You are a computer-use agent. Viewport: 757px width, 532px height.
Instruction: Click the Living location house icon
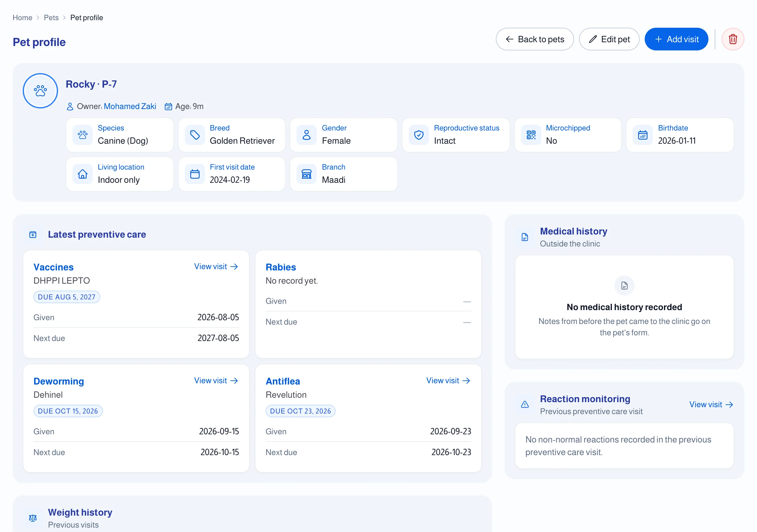[x=82, y=174]
